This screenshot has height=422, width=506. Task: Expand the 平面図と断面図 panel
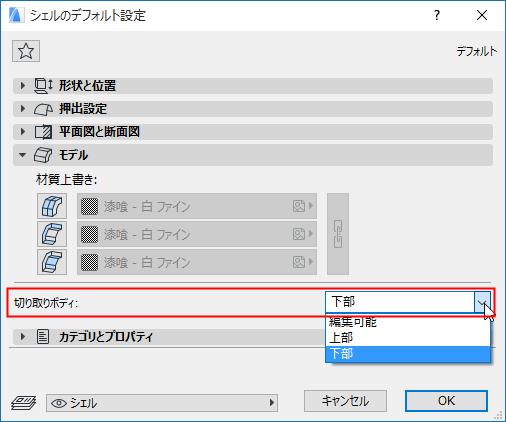tap(253, 132)
